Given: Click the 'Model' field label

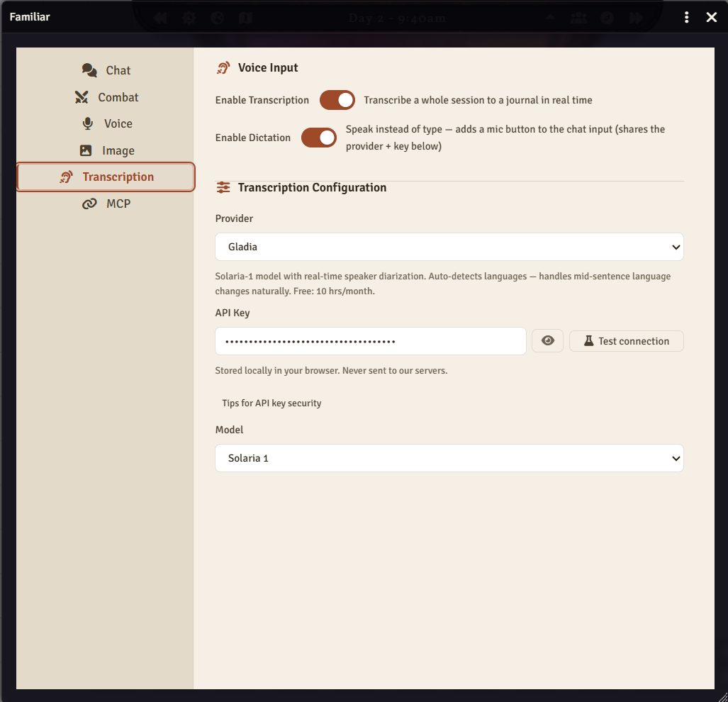Looking at the screenshot, I should pyautogui.click(x=229, y=430).
